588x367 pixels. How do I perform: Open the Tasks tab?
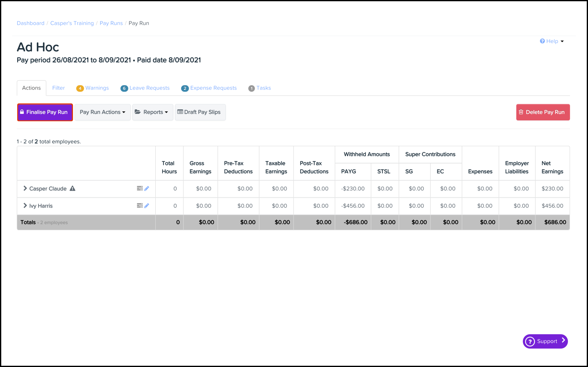click(x=260, y=88)
